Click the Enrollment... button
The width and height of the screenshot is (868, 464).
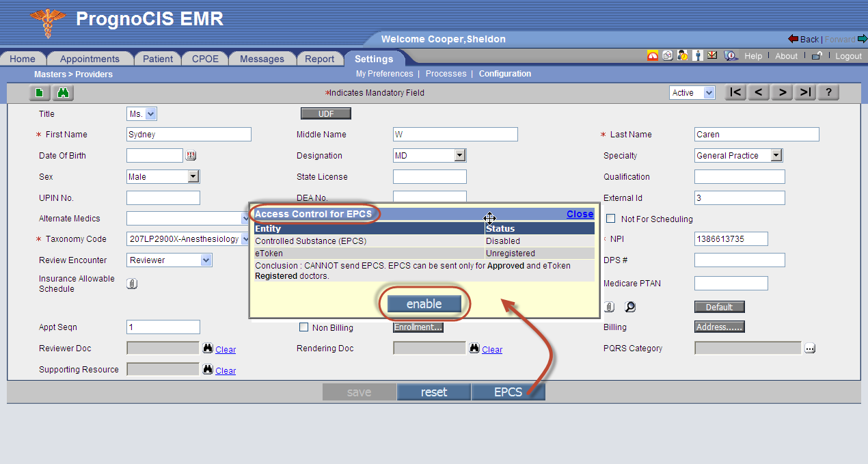point(418,327)
